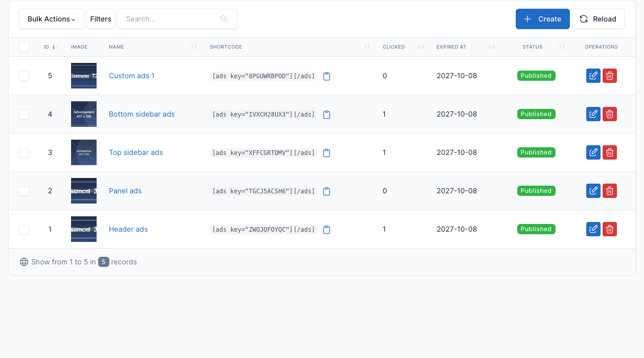Reload the ads table
Screen dimensions: 644x358
pyautogui.click(x=599, y=19)
